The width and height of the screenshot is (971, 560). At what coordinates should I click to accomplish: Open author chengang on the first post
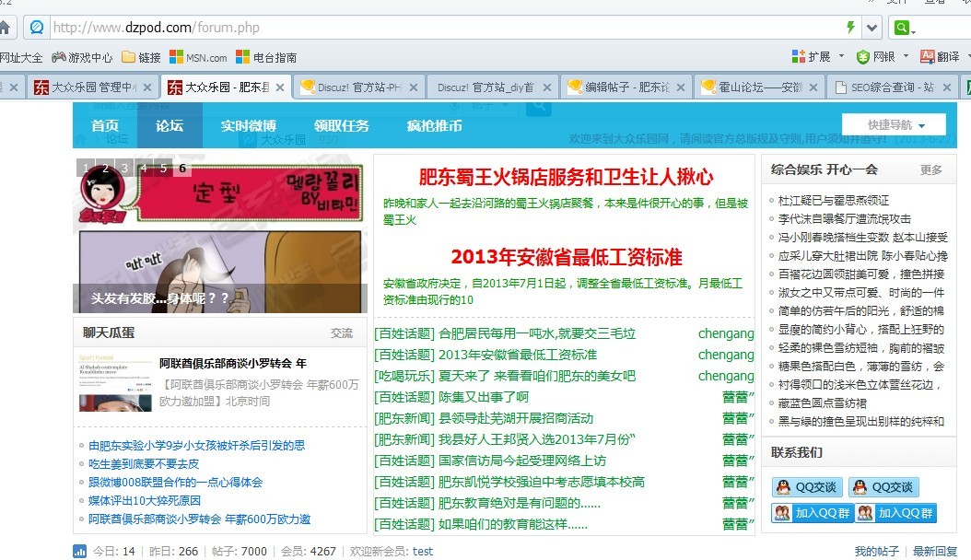pyautogui.click(x=726, y=333)
